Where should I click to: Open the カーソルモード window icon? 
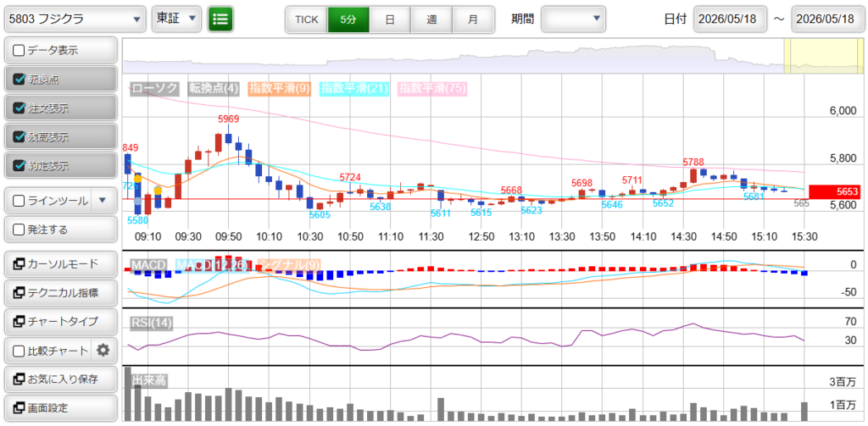click(x=19, y=264)
